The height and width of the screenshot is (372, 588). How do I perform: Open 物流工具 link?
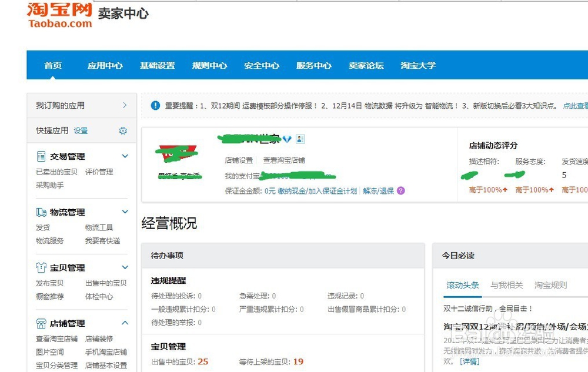click(99, 227)
